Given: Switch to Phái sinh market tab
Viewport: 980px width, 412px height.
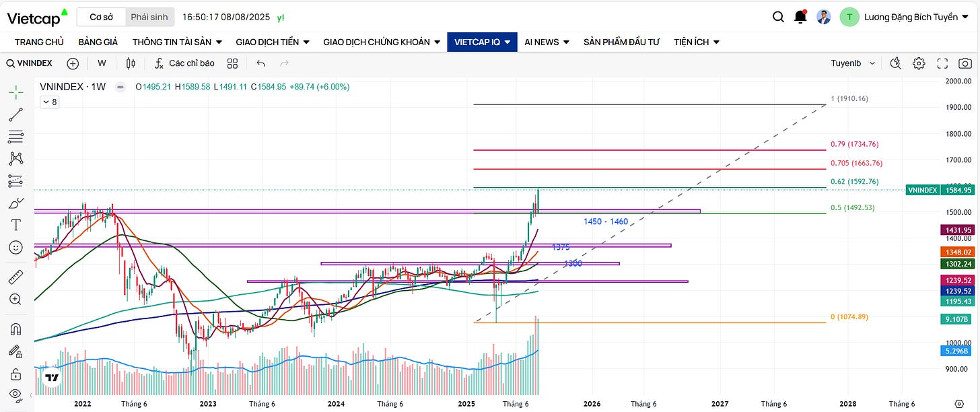Looking at the screenshot, I should pos(149,17).
